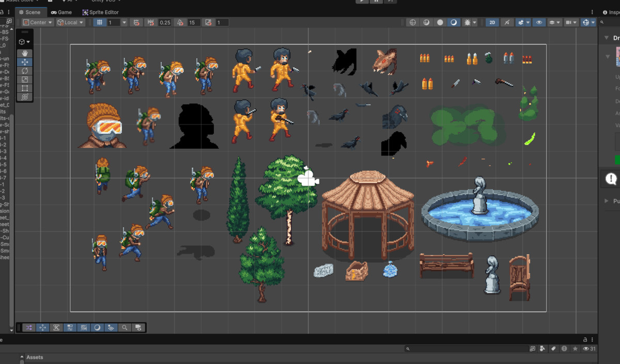Select the fountain sprite in scene

[x=480, y=209]
